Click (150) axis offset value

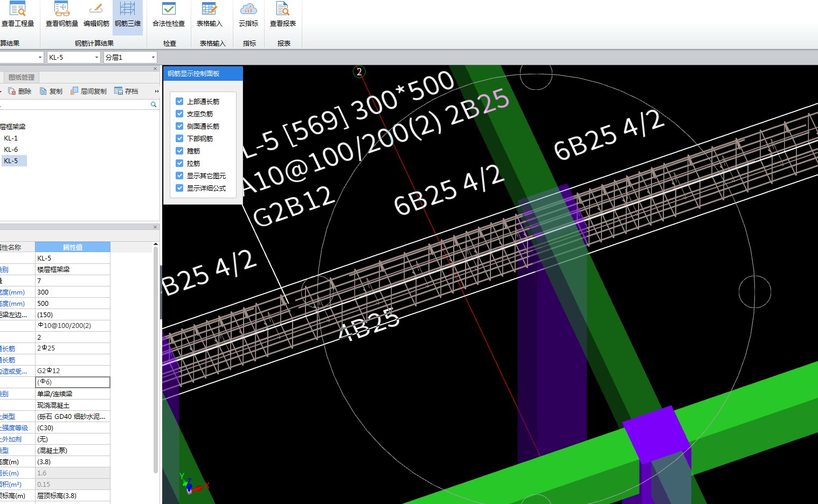73,314
